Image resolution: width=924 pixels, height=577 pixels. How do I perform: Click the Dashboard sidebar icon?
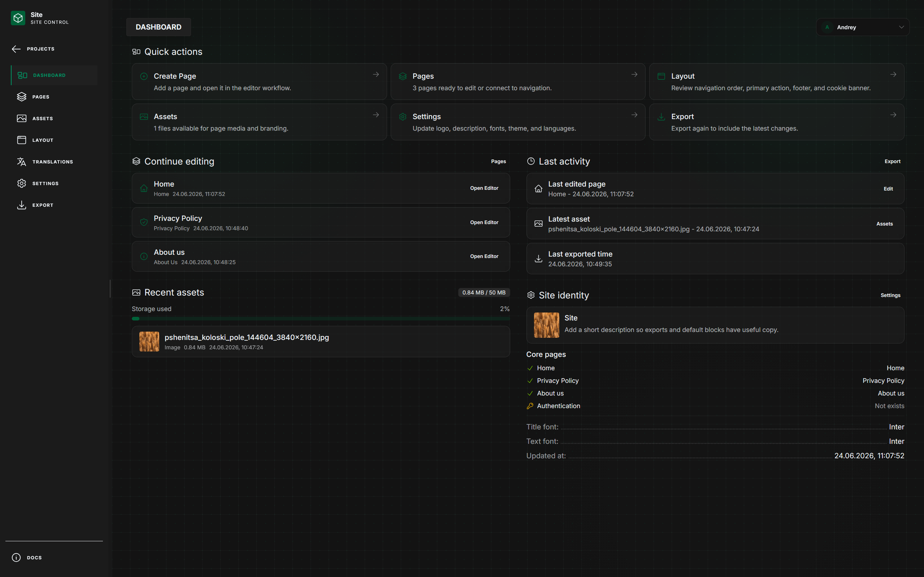22,75
